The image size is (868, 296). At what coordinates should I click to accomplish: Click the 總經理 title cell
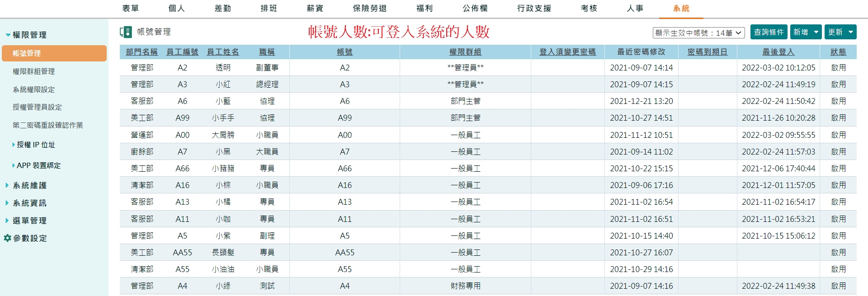pos(267,85)
